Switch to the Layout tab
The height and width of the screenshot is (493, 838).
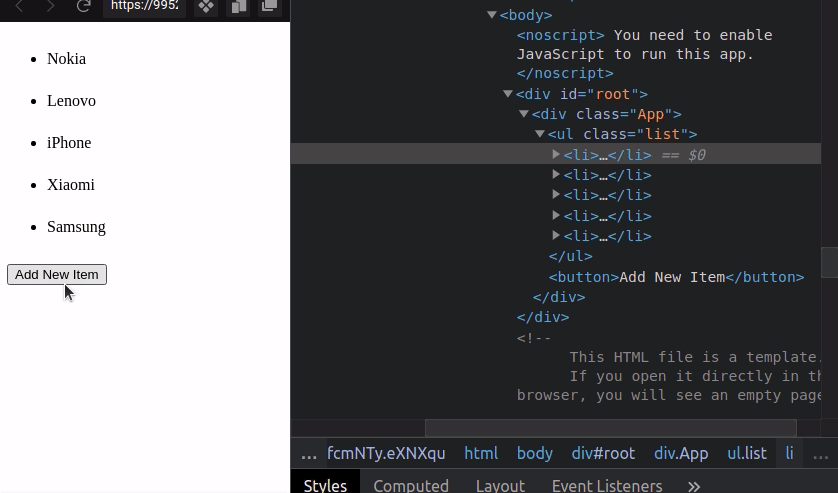click(500, 486)
